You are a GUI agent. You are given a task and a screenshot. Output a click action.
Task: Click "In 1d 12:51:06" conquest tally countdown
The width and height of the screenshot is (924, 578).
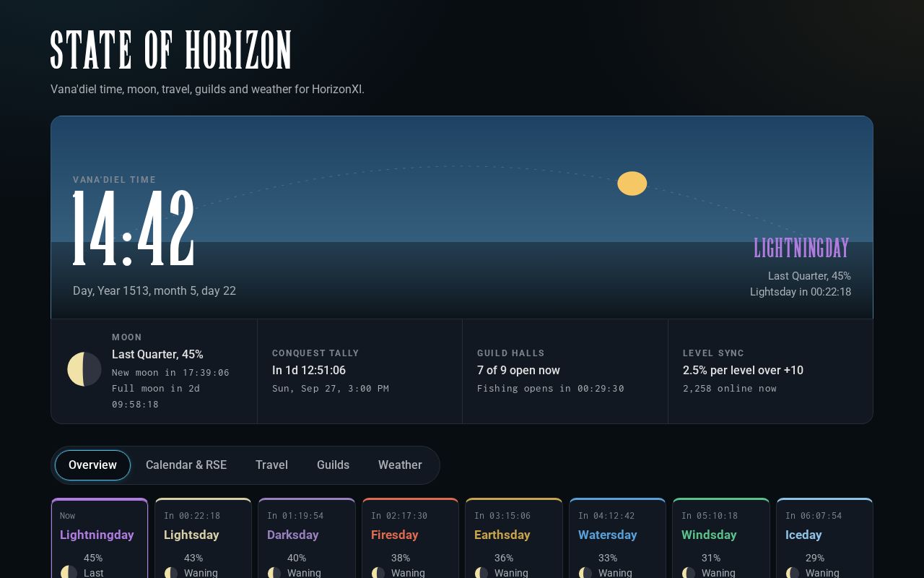pos(309,370)
